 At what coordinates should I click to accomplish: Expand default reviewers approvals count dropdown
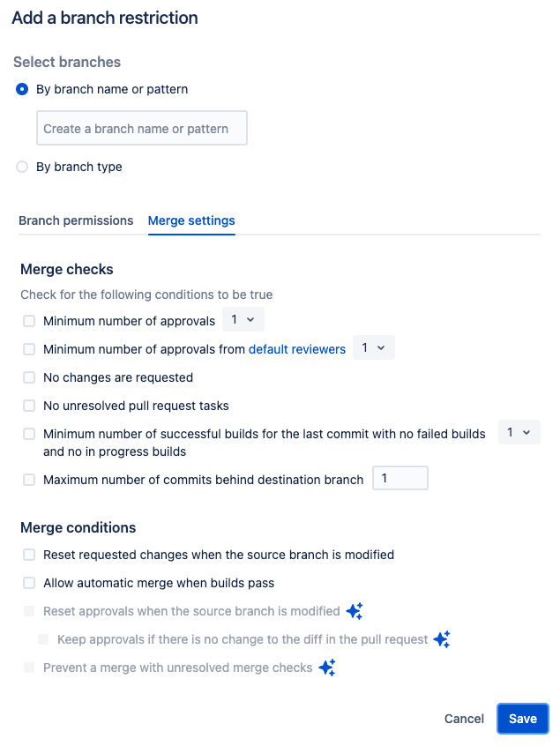click(x=373, y=348)
